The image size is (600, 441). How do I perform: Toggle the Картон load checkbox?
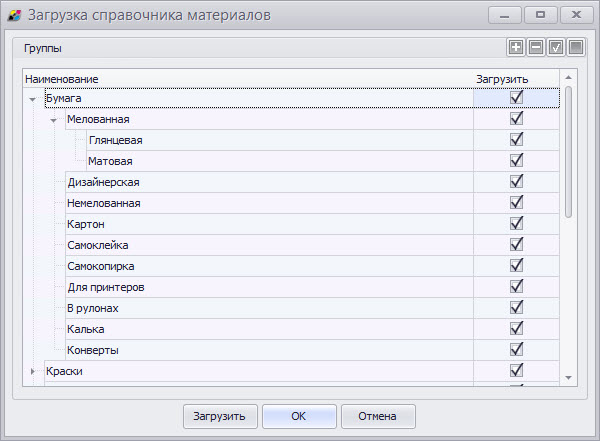[x=516, y=224]
